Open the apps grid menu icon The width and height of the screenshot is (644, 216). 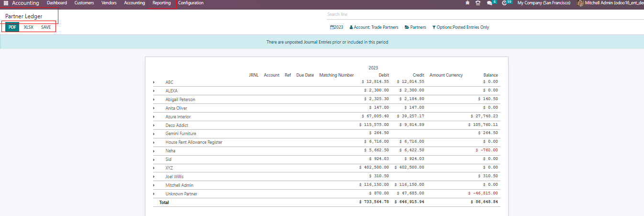click(x=6, y=3)
